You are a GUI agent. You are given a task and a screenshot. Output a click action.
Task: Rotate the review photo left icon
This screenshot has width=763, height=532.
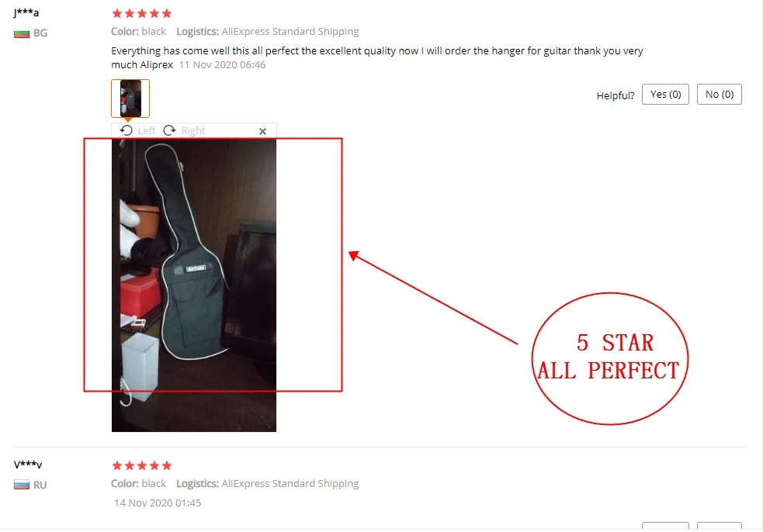click(126, 130)
